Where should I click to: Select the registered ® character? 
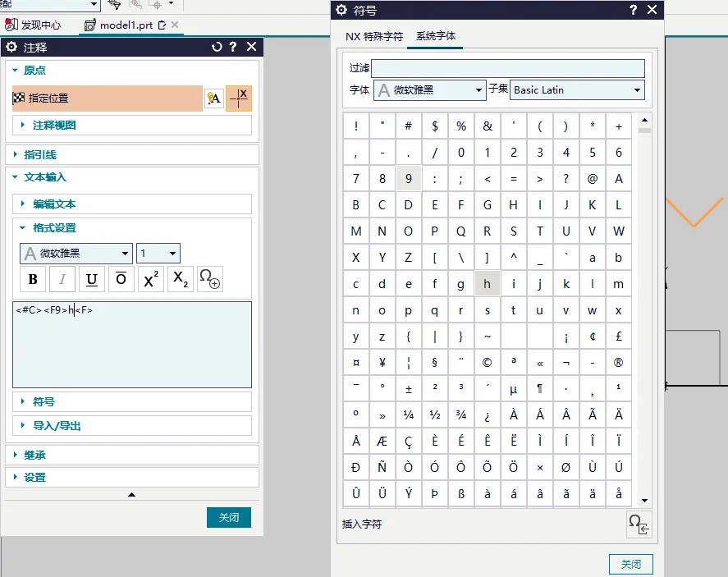[x=618, y=363]
